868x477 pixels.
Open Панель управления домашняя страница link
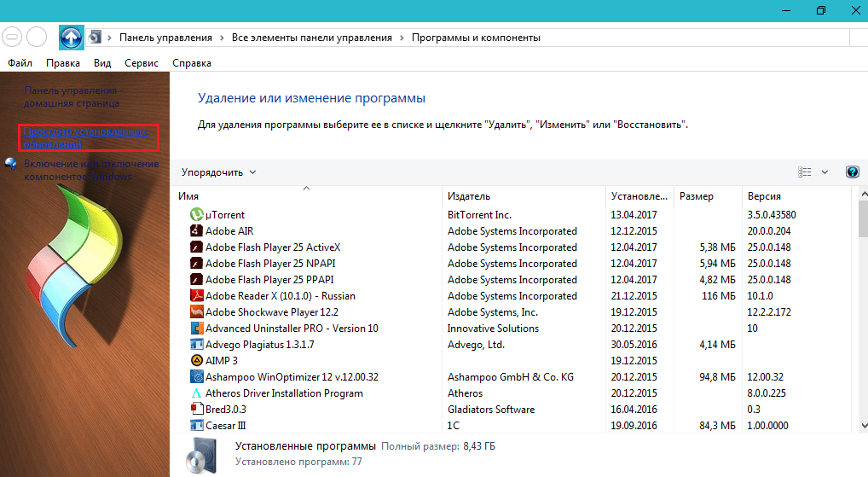click(73, 97)
